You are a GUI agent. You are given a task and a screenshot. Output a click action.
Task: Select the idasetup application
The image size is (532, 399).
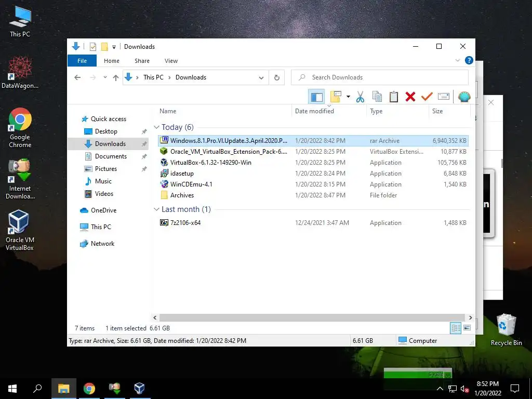[313, 174]
